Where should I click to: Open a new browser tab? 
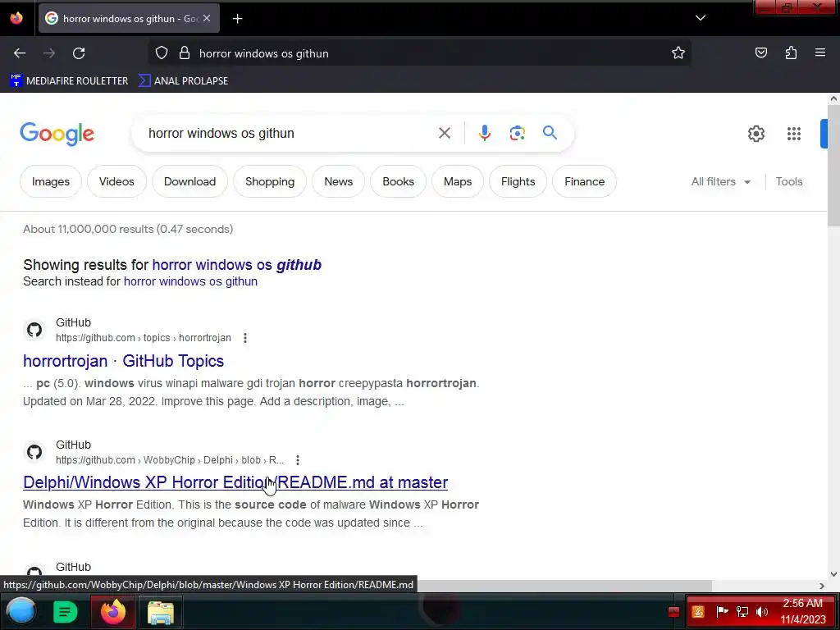[237, 19]
